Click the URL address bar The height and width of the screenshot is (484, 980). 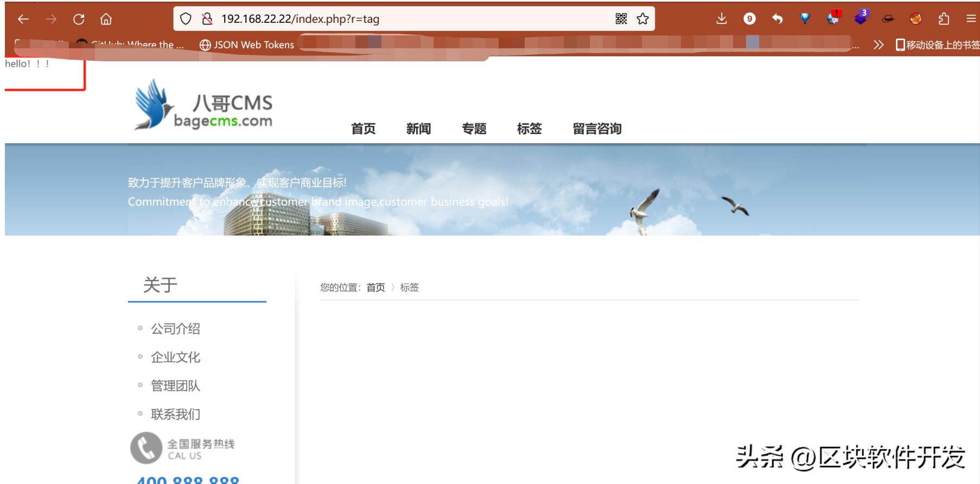[413, 19]
